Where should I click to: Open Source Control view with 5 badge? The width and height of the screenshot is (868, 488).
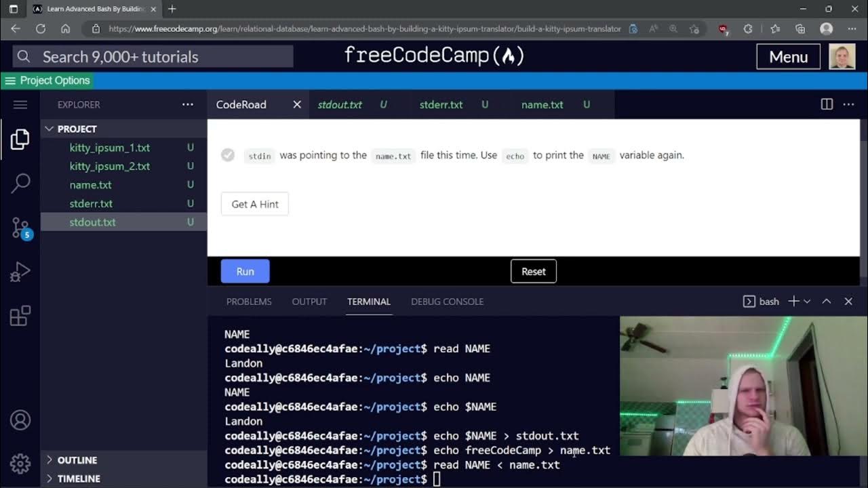click(20, 228)
